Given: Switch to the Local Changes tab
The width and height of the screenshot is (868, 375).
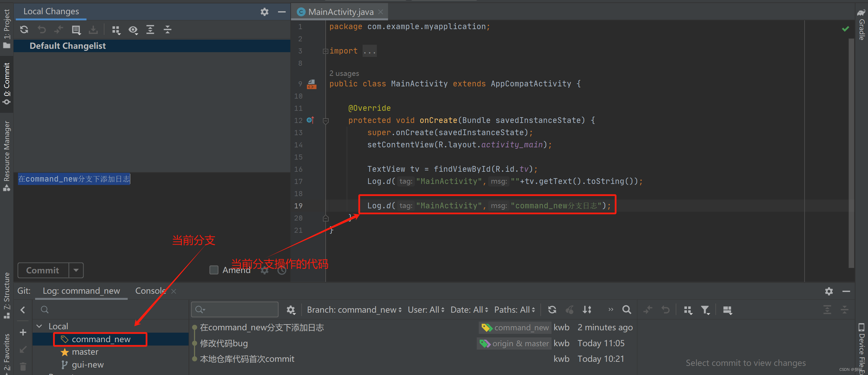Looking at the screenshot, I should click(x=51, y=12).
